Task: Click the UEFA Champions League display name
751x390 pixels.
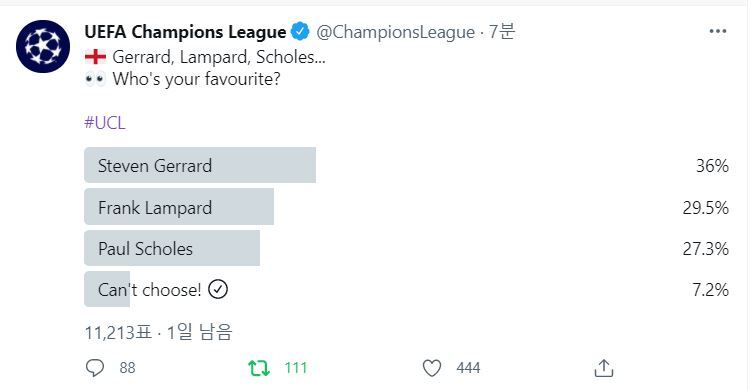Action: click(185, 32)
